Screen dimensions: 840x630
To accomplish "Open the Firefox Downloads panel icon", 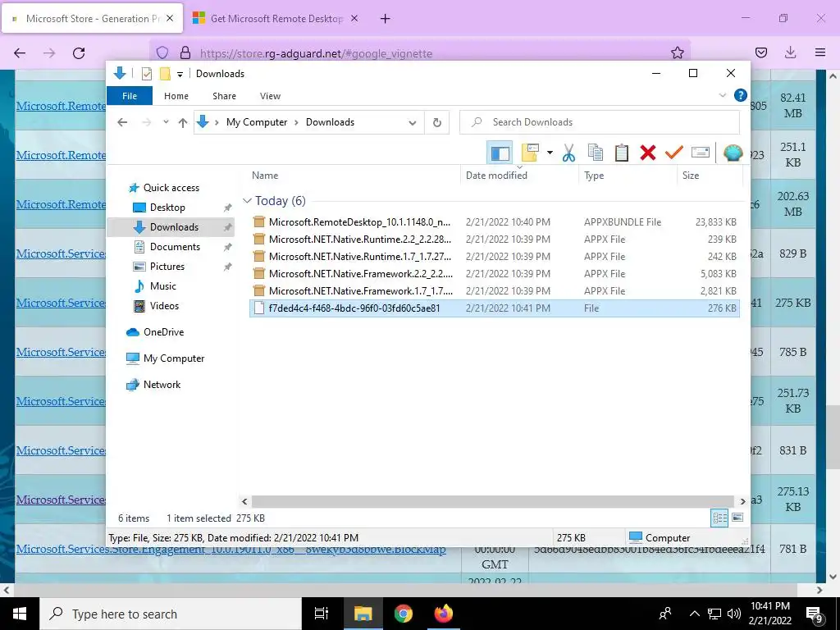I will point(790,52).
